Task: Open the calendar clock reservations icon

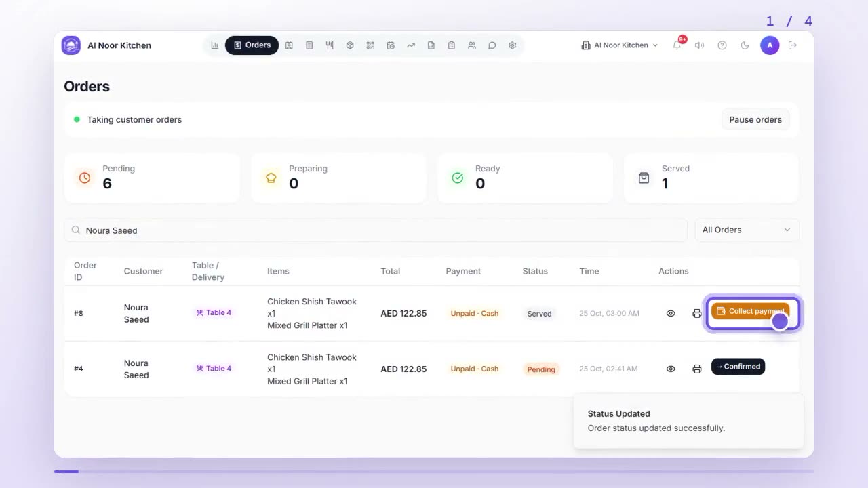Action: pos(391,45)
